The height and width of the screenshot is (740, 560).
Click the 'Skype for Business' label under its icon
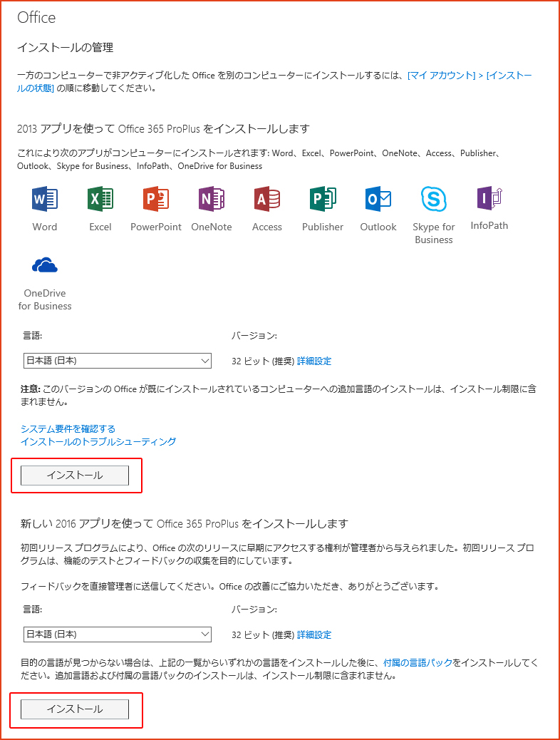(x=434, y=233)
